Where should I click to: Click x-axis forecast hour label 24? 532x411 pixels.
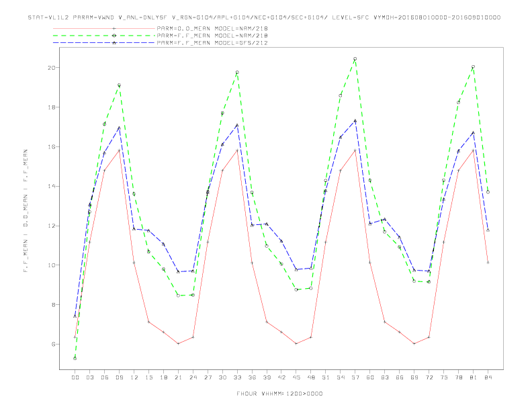pyautogui.click(x=193, y=377)
